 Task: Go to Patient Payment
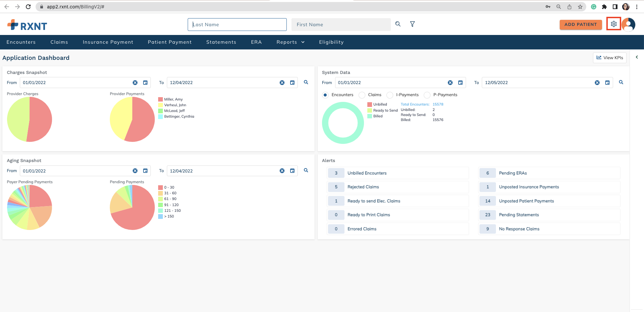tap(170, 42)
